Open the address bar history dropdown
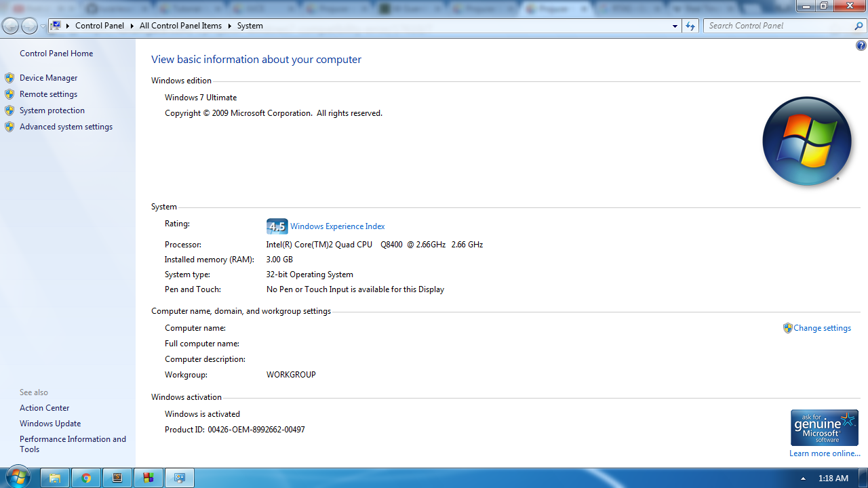The width and height of the screenshot is (868, 488). pyautogui.click(x=675, y=26)
